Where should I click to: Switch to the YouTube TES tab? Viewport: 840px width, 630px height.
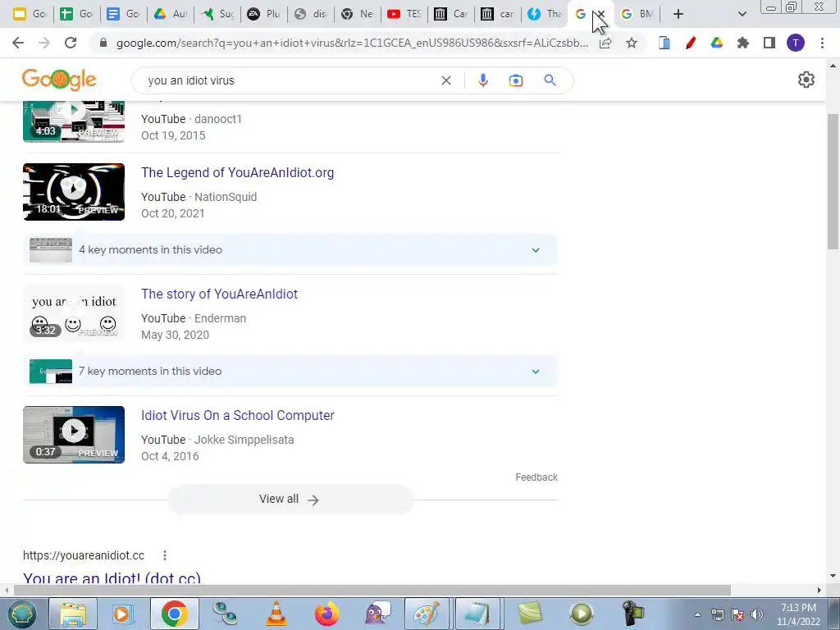pos(404,14)
